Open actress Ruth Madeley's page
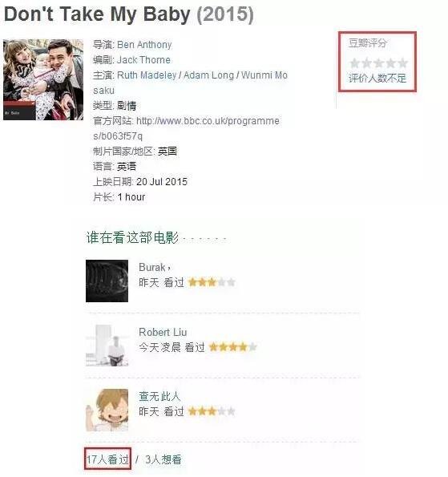 [147, 75]
